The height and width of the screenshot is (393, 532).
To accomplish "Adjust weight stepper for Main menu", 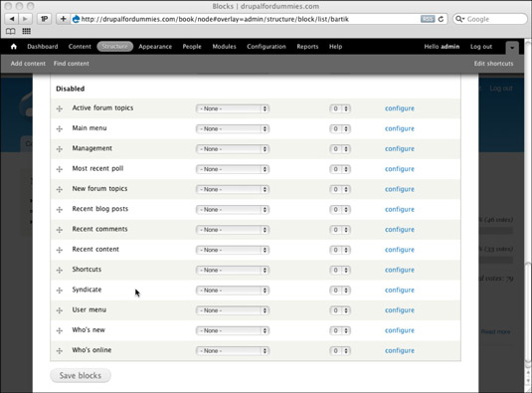I will [x=340, y=129].
